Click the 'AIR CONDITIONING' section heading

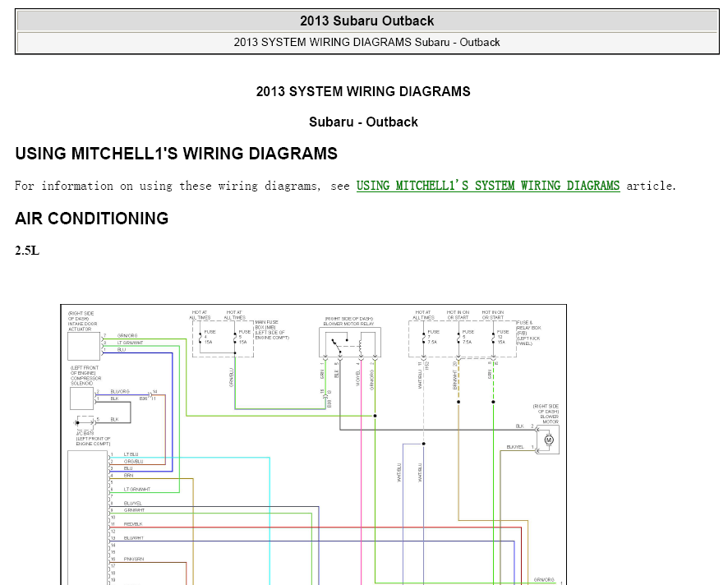[92, 219]
